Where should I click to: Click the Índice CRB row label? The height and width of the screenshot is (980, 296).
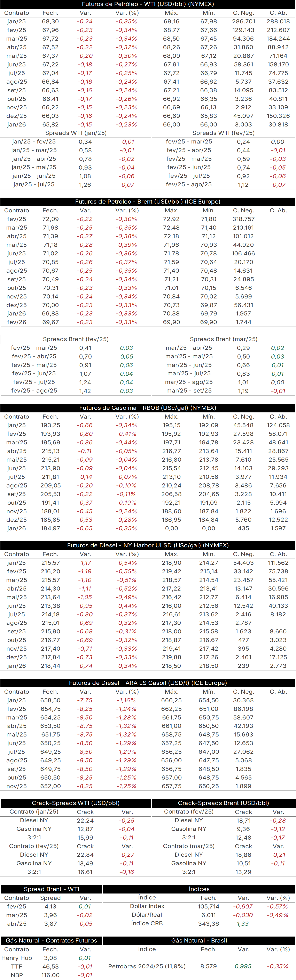(147, 924)
